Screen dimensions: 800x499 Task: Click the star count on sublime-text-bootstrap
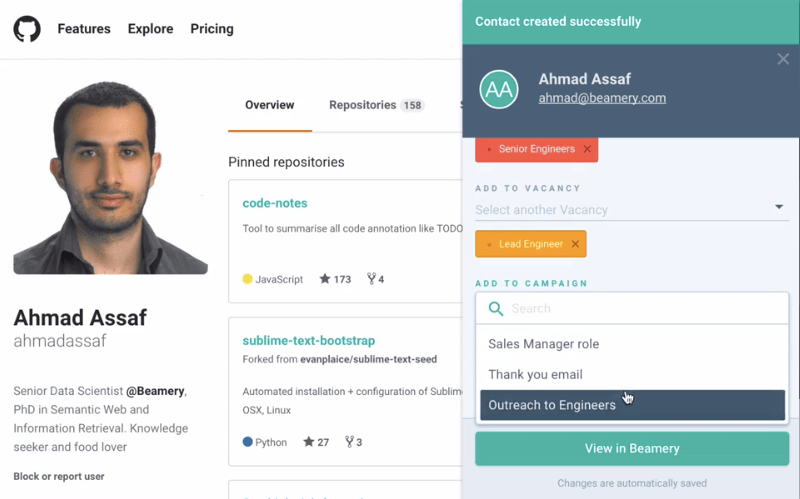[x=315, y=442]
